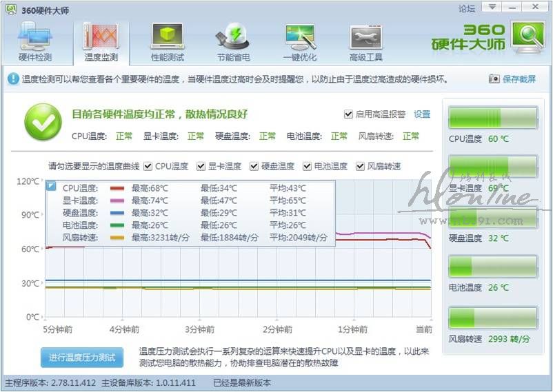Click the green checkmark status badge
553x392 pixels.
pos(43,122)
